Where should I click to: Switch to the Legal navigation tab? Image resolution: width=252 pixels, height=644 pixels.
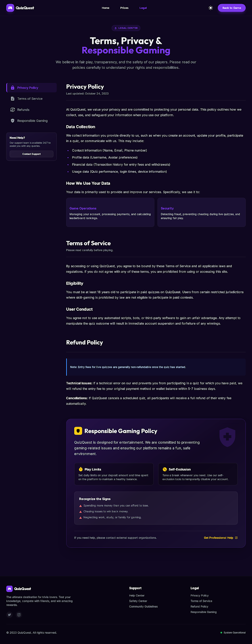tap(143, 8)
